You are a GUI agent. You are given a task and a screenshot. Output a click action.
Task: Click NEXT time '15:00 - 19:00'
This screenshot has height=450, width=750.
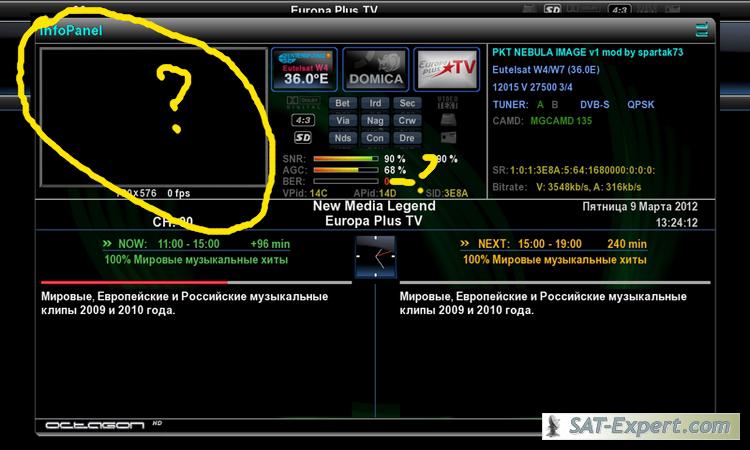pyautogui.click(x=550, y=244)
